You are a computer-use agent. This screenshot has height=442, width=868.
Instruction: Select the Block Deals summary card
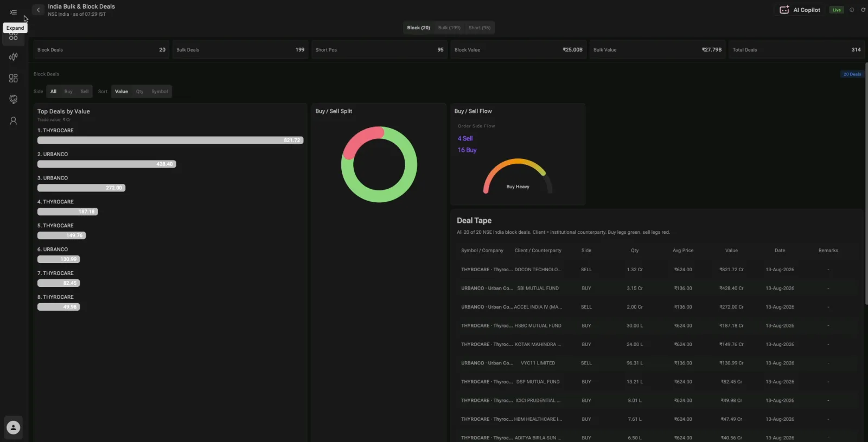tap(101, 49)
